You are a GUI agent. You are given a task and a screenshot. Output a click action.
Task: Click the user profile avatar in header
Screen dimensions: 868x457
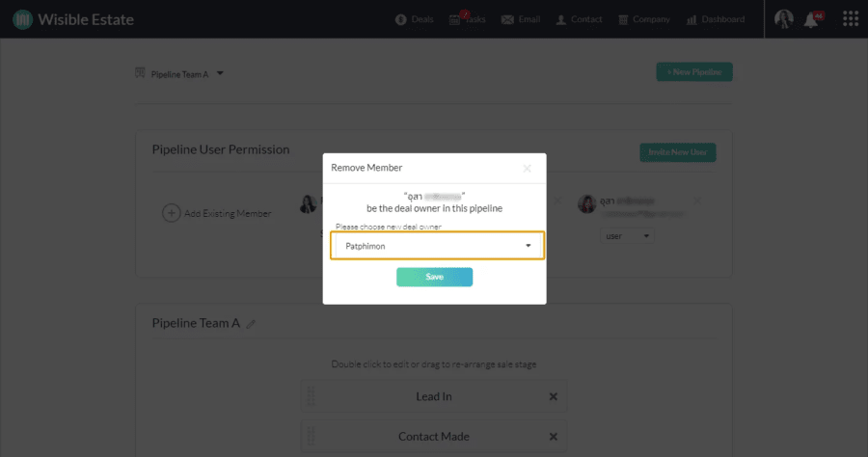783,19
